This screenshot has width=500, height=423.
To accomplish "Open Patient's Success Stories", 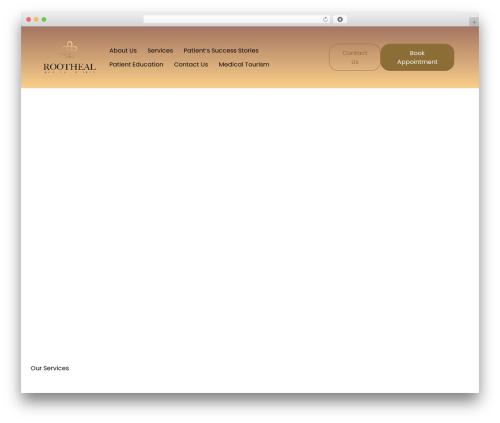I will [221, 51].
